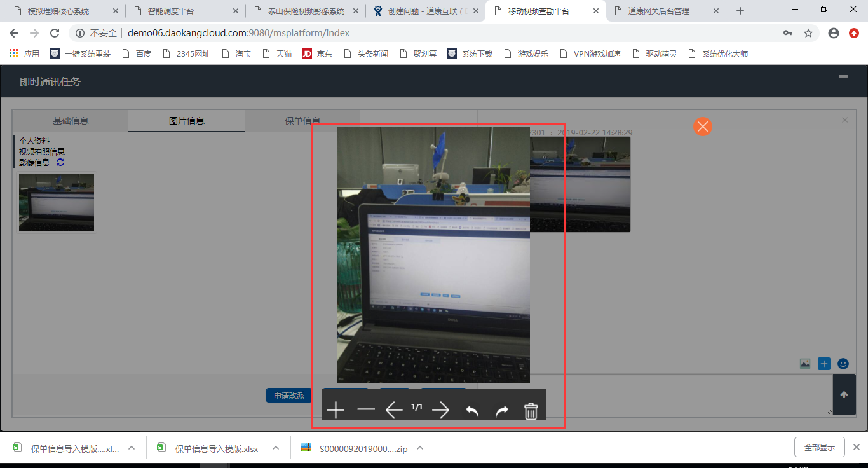
Task: Click the large preview image in viewer
Action: 433,254
